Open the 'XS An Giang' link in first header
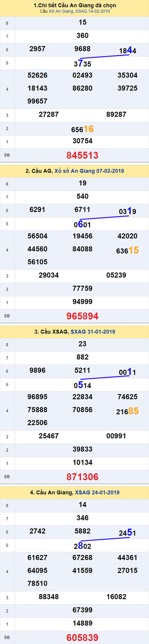This screenshot has width=149, height=644. coord(61,11)
